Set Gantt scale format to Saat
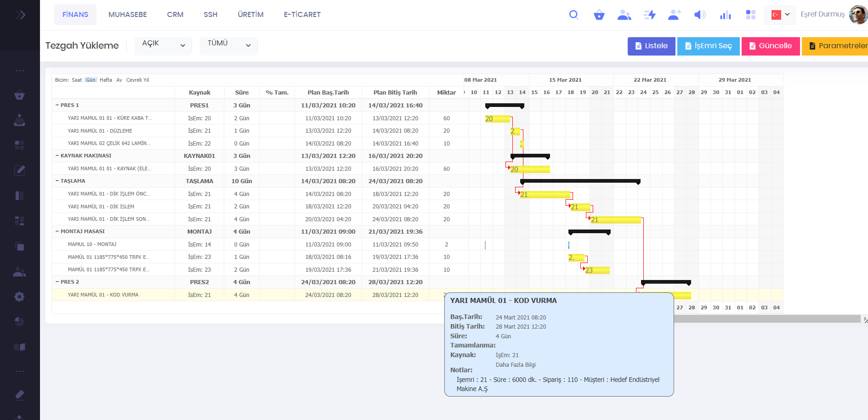This screenshot has height=420, width=868. (x=77, y=80)
